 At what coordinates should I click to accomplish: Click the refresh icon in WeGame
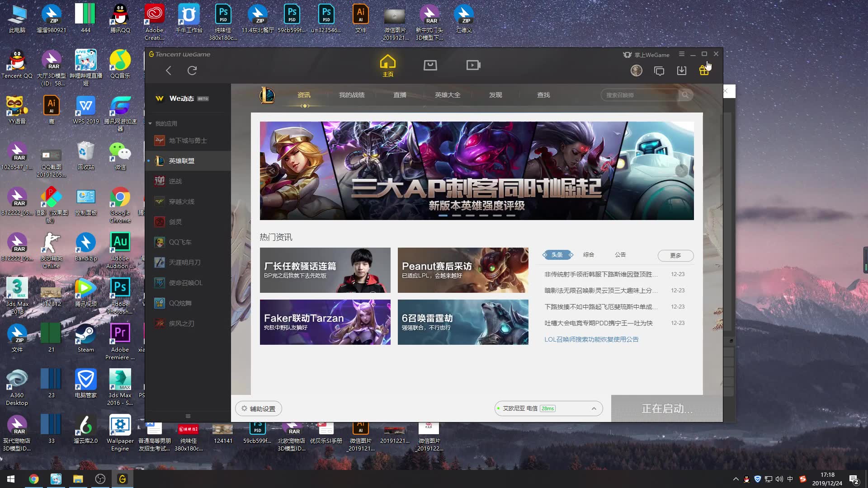pyautogui.click(x=192, y=70)
